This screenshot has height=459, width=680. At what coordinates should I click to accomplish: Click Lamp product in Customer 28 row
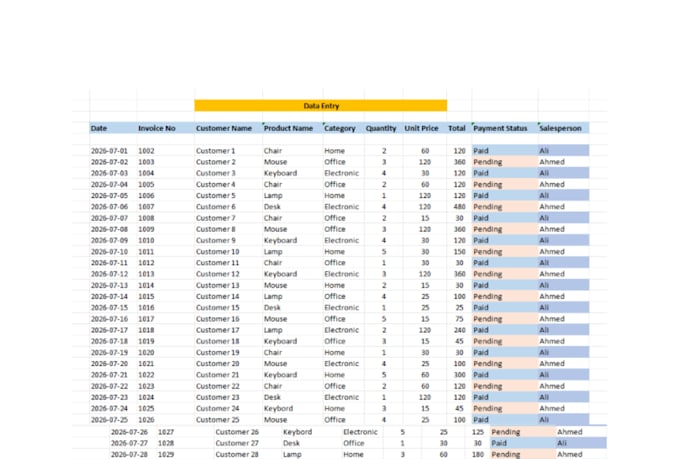[292, 454]
